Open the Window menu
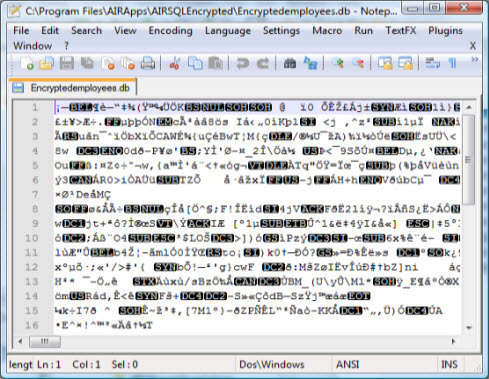 pos(32,46)
